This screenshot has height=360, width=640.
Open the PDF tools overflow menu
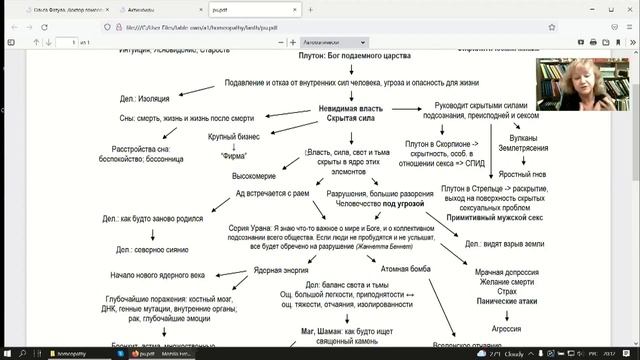click(x=633, y=42)
